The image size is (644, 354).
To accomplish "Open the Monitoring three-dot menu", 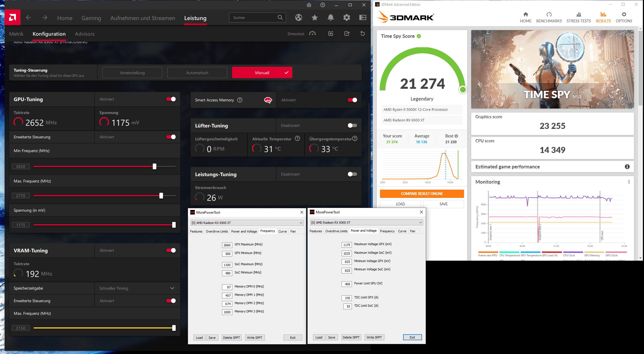I will (x=629, y=182).
